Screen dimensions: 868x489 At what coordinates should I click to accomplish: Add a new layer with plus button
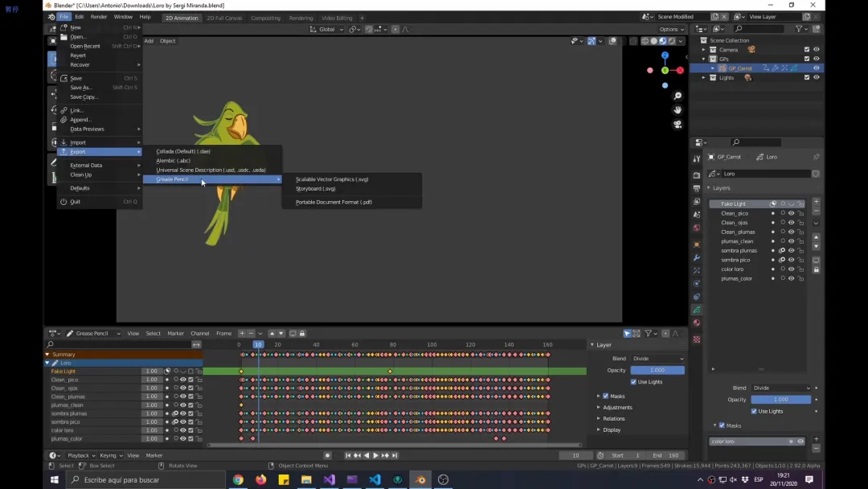[816, 202]
